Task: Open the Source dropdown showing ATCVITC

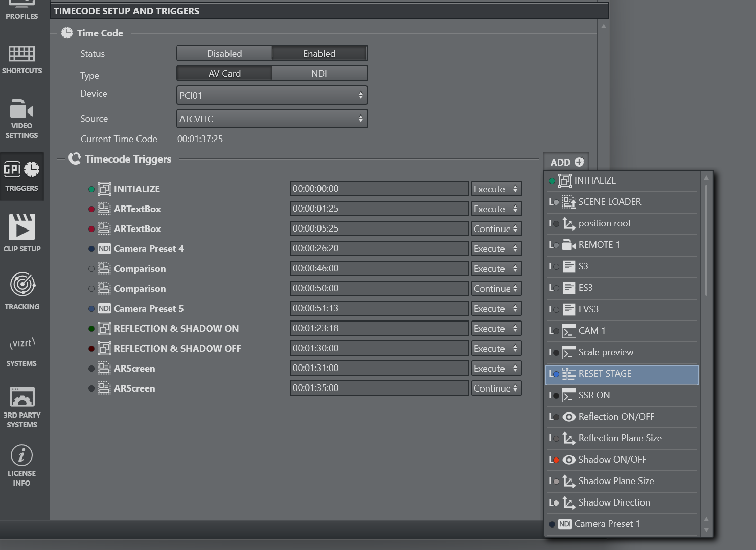Action: point(271,119)
